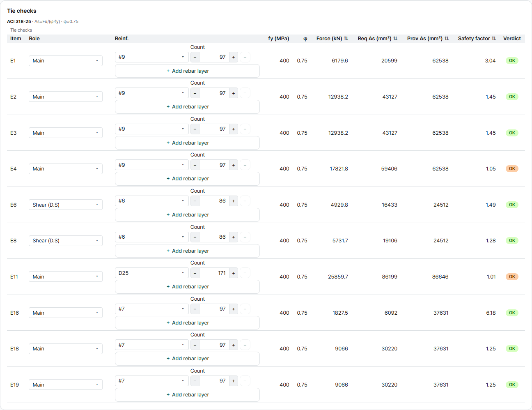
Task: Add rebar layer to row E19
Action: [x=187, y=395]
